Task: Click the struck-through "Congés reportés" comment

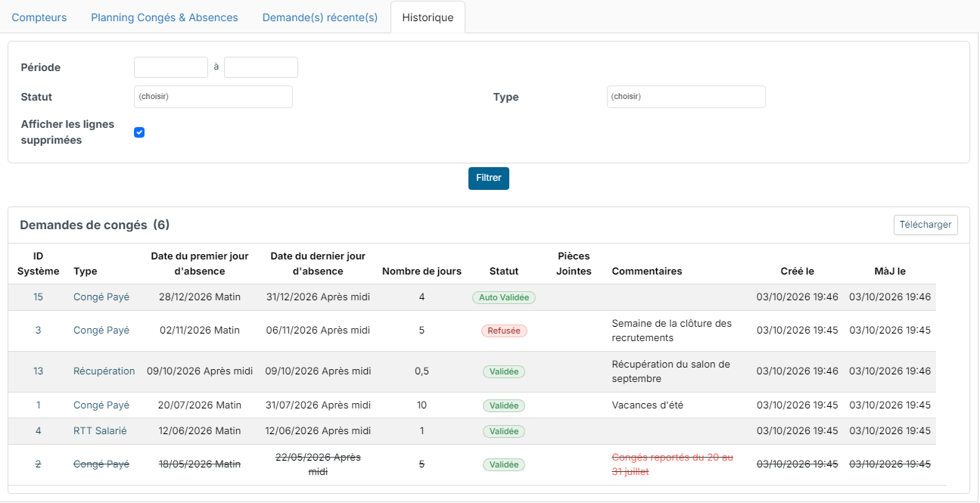Action: 672,464
